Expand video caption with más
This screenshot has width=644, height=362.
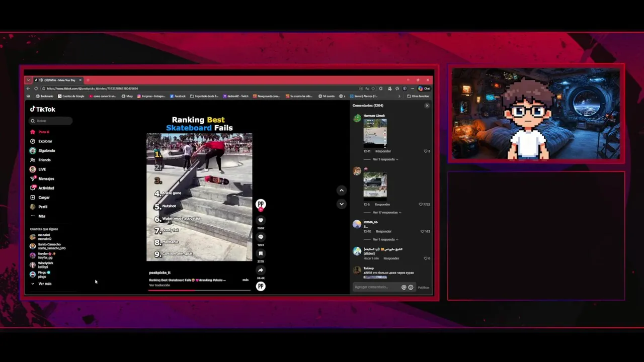246,280
